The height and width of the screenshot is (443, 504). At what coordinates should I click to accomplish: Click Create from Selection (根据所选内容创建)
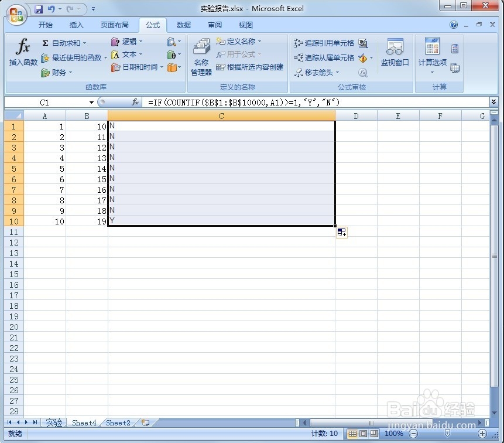(250, 67)
